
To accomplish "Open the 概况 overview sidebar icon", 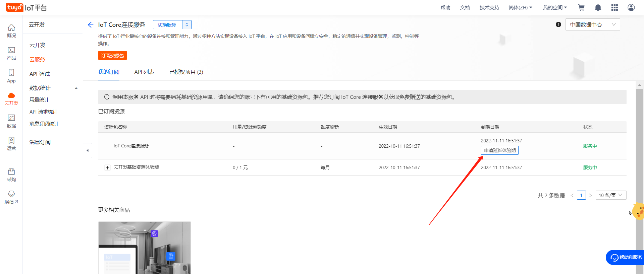I will coord(11,30).
